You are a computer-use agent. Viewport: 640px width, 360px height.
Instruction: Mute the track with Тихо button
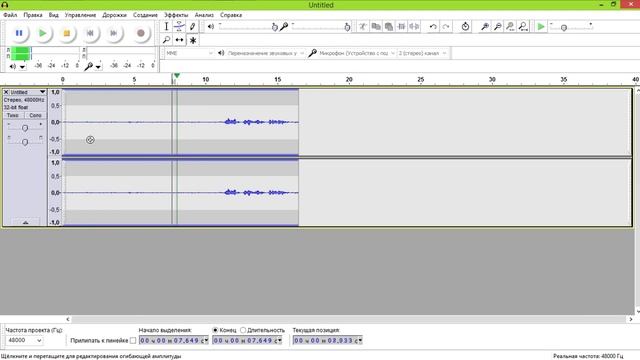coord(13,115)
